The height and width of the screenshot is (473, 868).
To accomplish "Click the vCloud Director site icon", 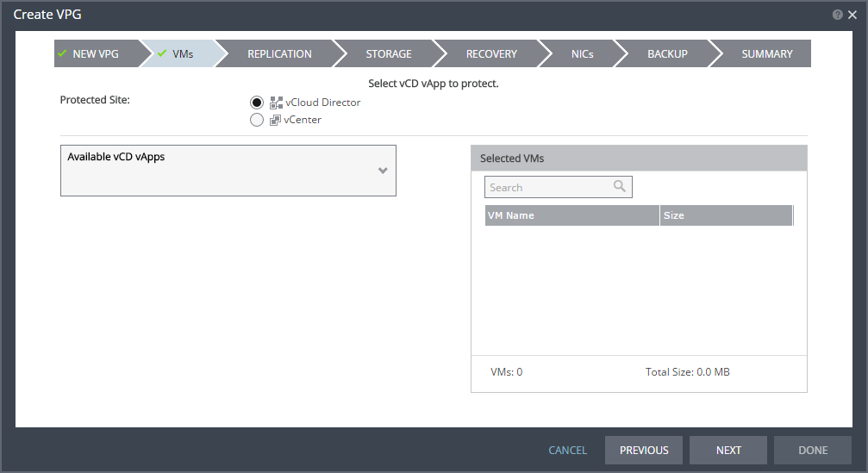I will click(x=276, y=103).
